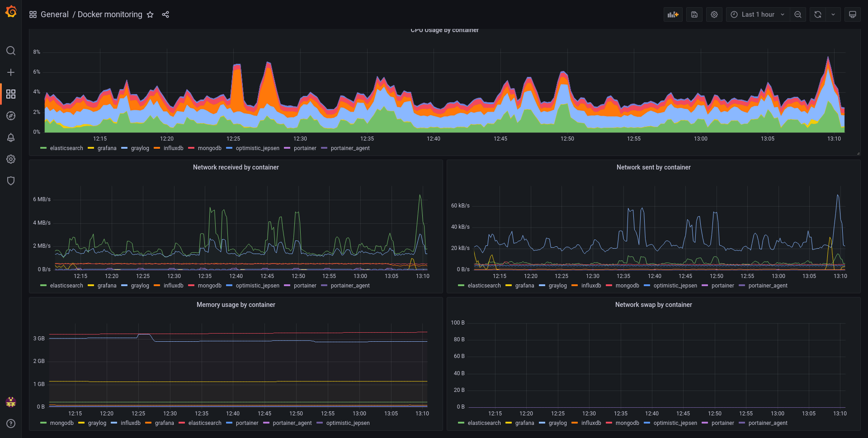Go to the General folder link
The image size is (868, 438).
coord(55,14)
